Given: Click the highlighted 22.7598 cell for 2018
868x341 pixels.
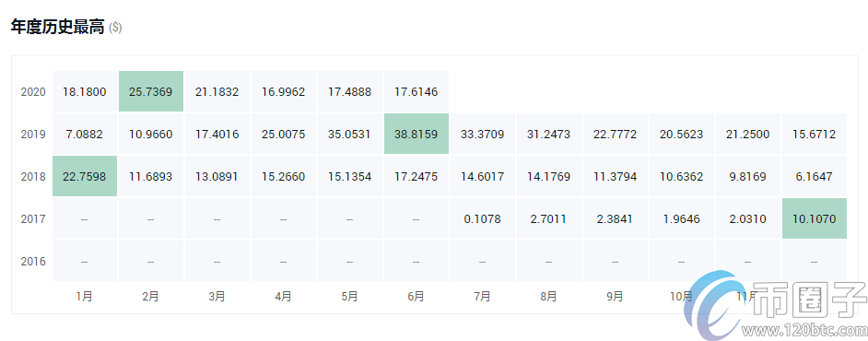Looking at the screenshot, I should click(85, 176).
